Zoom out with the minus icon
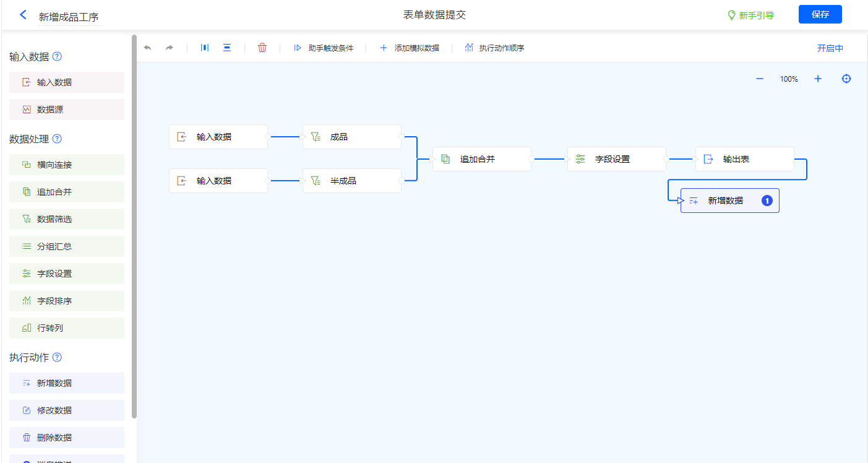The width and height of the screenshot is (868, 463). coord(760,79)
